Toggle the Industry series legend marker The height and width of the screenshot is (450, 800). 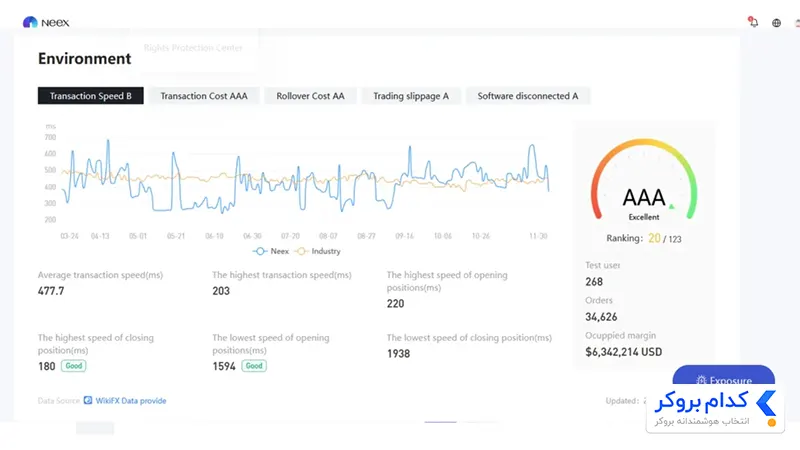coord(302,251)
